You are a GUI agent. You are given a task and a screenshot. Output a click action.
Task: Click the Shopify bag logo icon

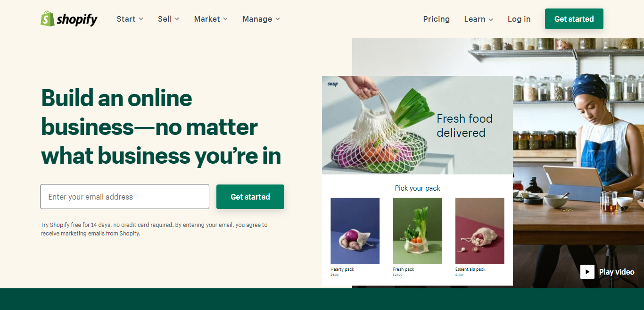pyautogui.click(x=47, y=18)
